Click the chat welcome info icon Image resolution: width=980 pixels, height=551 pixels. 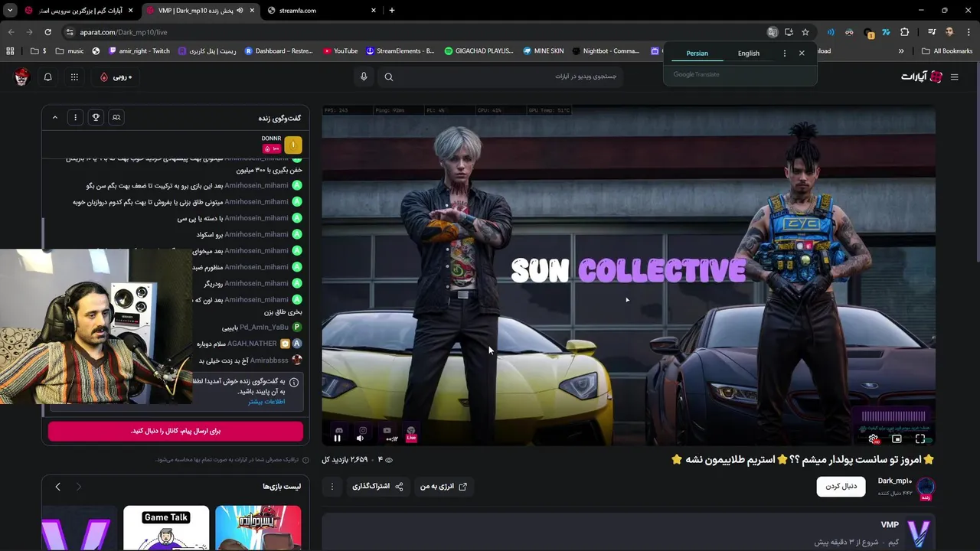(294, 382)
